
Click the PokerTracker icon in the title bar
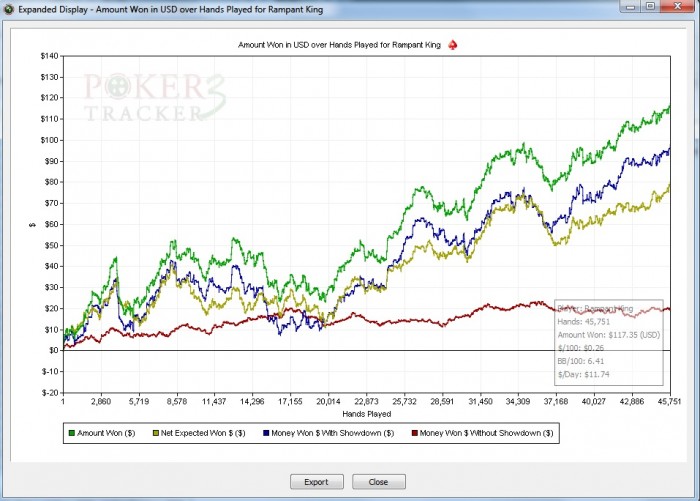(9, 9)
